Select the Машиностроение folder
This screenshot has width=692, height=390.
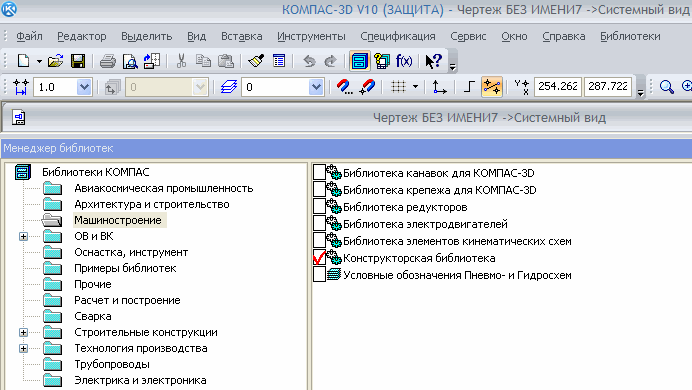[x=118, y=220]
